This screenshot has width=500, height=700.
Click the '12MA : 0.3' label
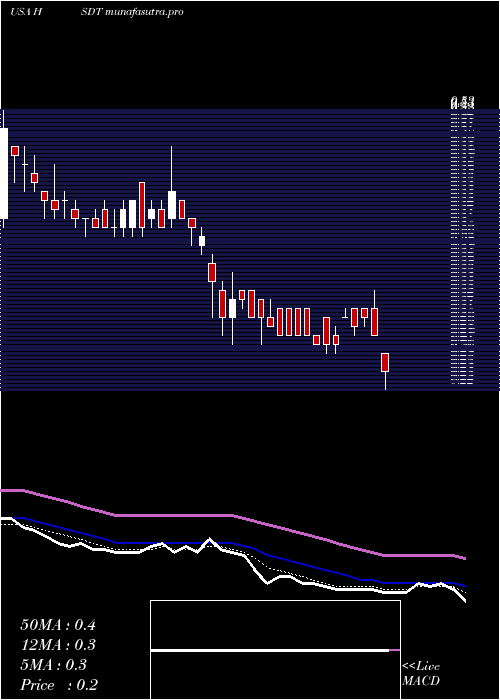point(58,645)
